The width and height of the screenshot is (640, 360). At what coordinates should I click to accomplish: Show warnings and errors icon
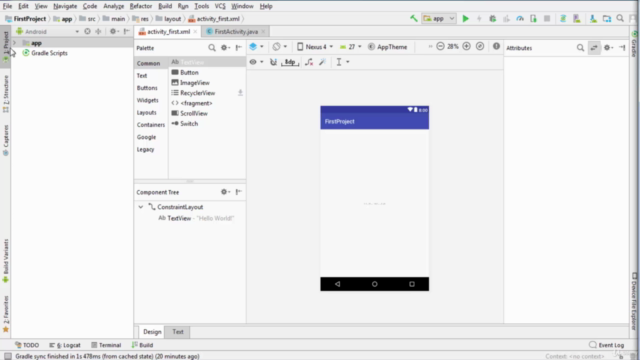[496, 47]
